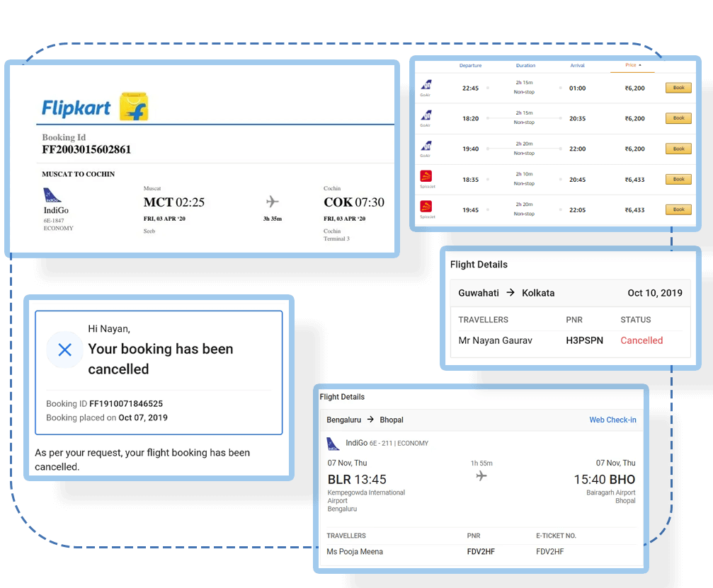The image size is (713, 588).
Task: Click the 6E-1847 flight number
Action: click(x=54, y=220)
